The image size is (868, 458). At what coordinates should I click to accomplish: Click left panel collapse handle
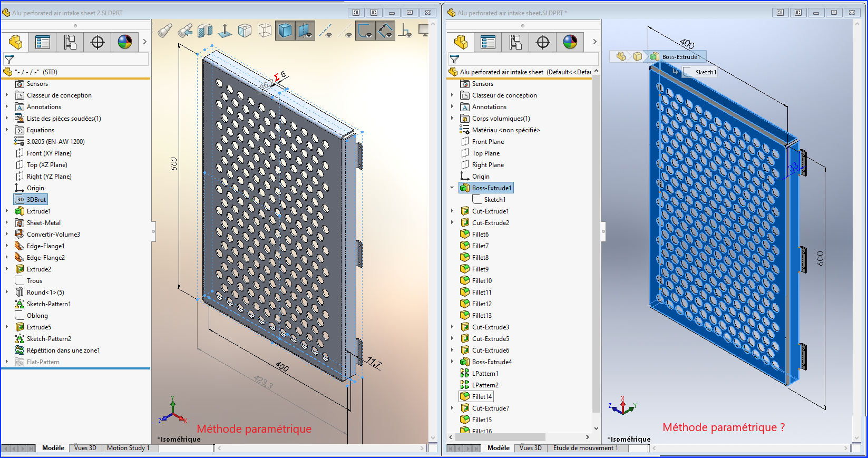(153, 231)
